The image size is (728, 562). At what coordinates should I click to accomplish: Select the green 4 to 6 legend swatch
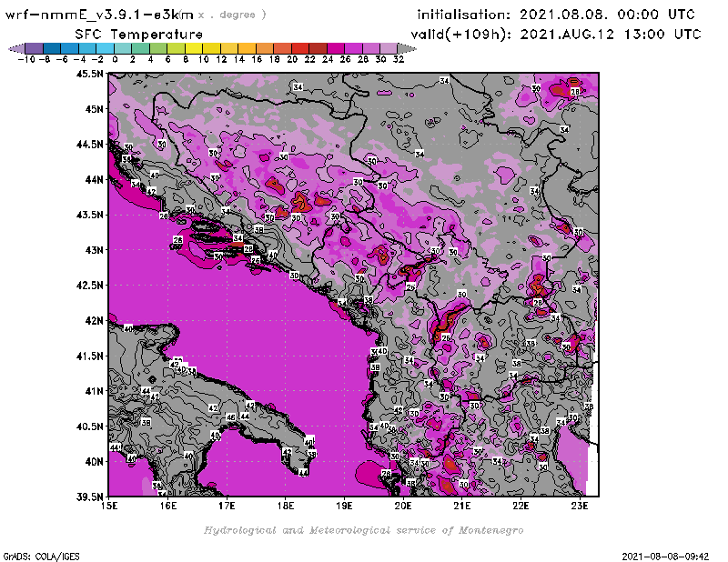coord(158,48)
